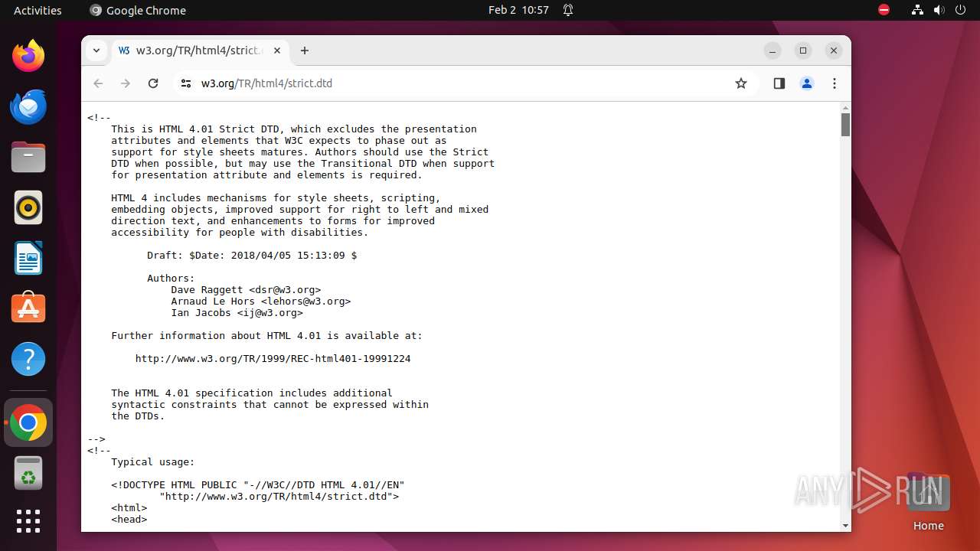Select the w3.org/TR/html4/strict tab

coord(200,51)
